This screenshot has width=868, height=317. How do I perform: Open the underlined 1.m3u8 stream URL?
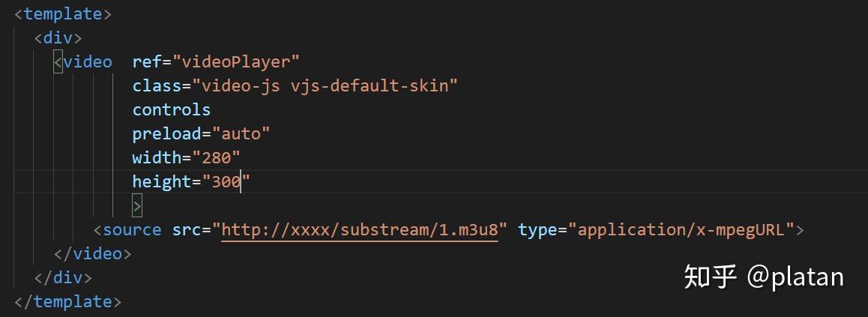click(x=360, y=229)
